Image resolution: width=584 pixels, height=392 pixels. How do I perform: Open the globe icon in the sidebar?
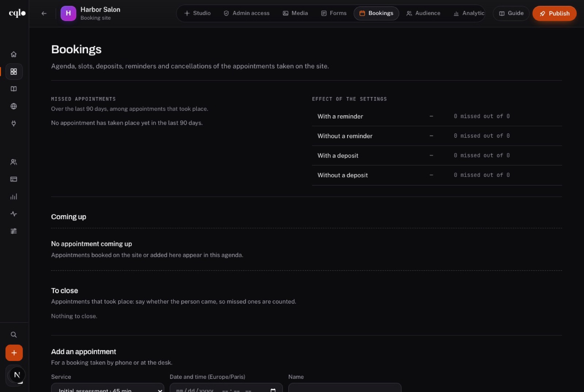(14, 106)
